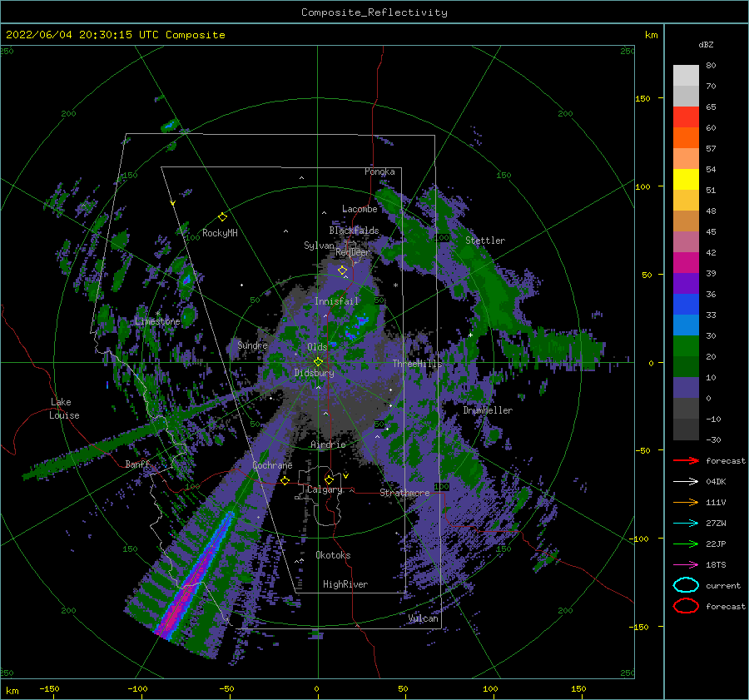Click the Olds town label
The height and width of the screenshot is (700, 749).
pos(317,347)
